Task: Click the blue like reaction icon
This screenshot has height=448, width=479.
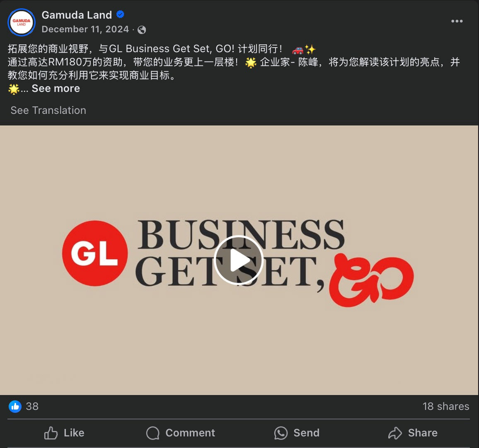Action: click(15, 407)
